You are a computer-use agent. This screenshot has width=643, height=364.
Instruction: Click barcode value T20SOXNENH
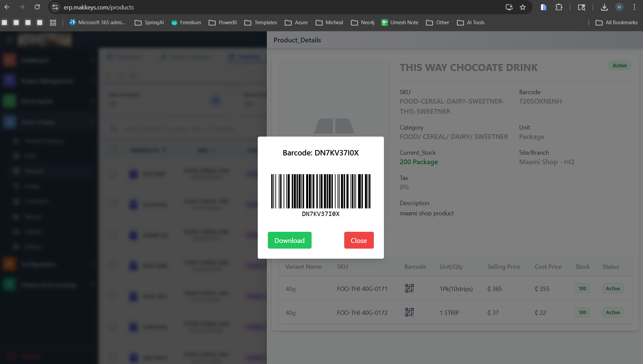click(x=540, y=101)
